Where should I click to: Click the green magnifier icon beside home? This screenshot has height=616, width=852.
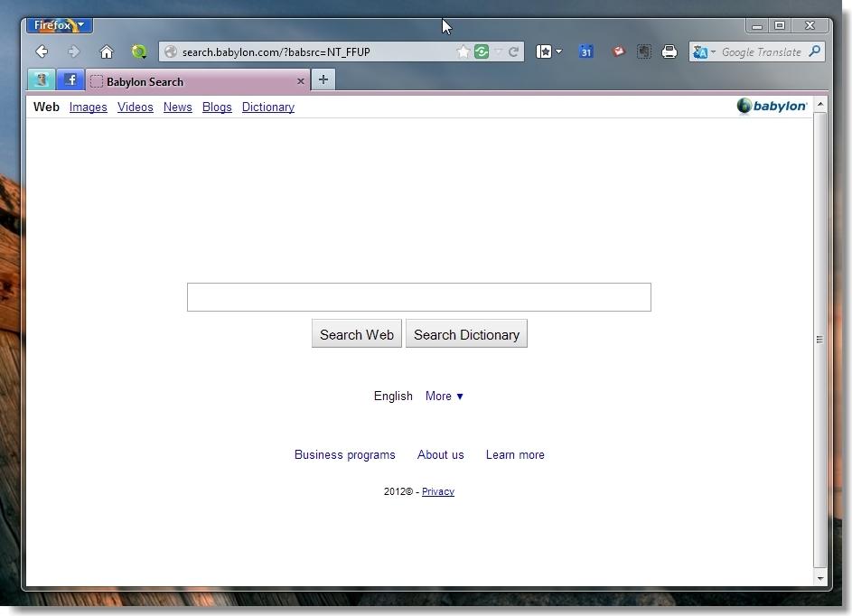[139, 51]
